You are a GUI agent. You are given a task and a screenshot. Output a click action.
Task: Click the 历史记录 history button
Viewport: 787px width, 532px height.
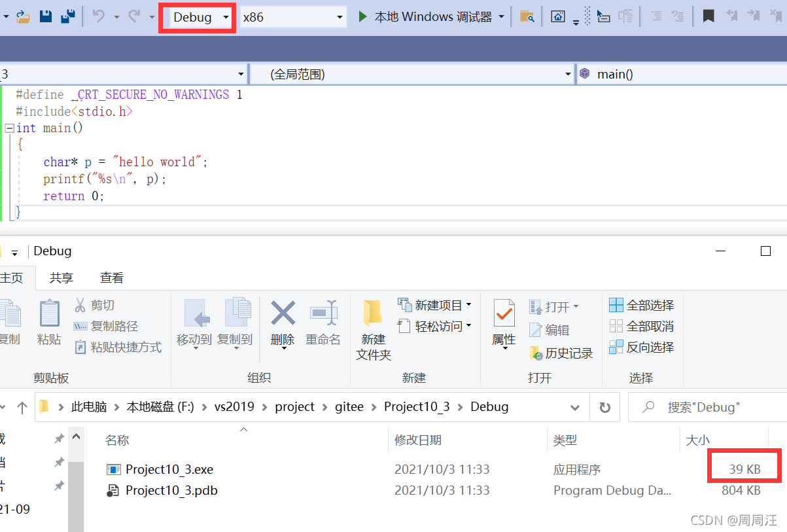coord(561,353)
